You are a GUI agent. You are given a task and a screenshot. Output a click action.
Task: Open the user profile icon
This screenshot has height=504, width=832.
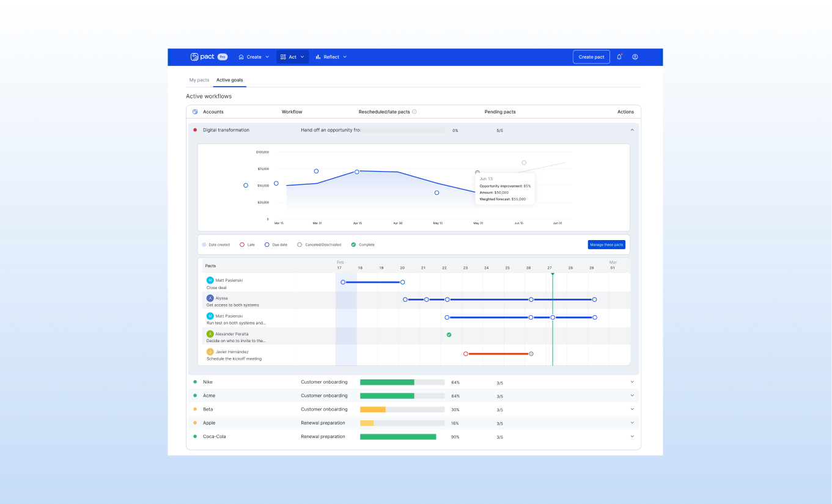click(x=635, y=57)
